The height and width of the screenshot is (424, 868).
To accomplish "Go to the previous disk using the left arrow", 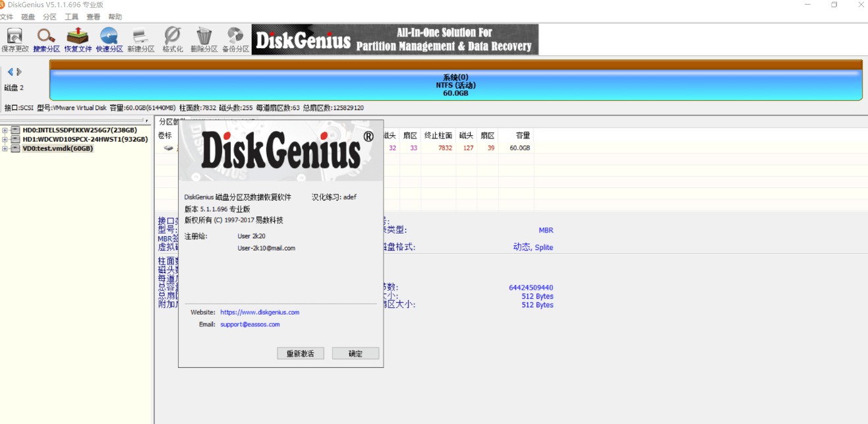I will pos(11,71).
